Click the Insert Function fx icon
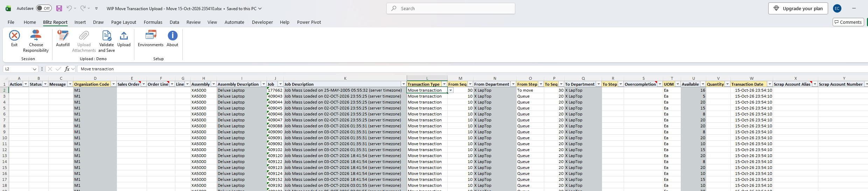The height and width of the screenshot is (191, 868). [67, 69]
